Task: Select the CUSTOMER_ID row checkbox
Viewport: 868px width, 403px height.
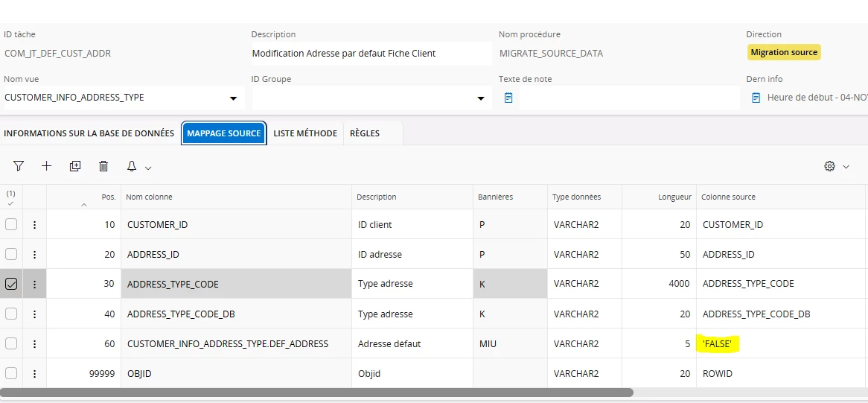Action: (x=11, y=224)
